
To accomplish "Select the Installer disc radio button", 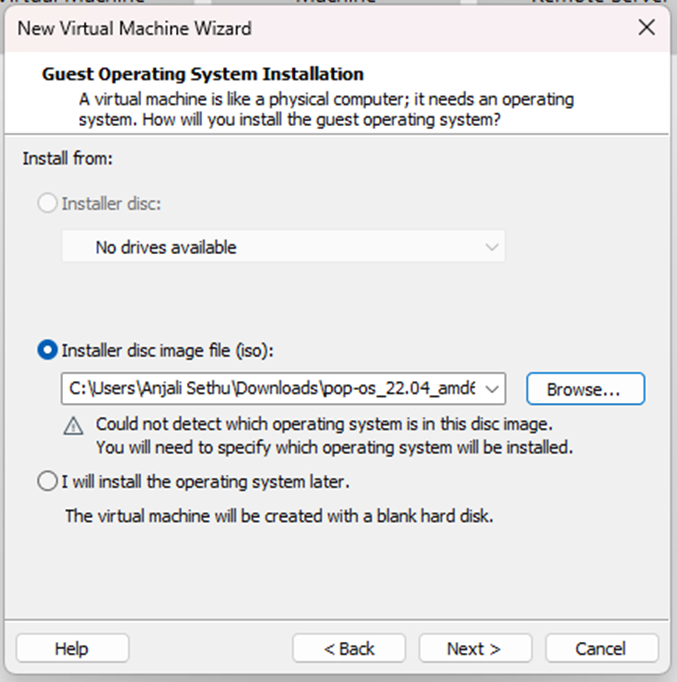I will coord(47,203).
